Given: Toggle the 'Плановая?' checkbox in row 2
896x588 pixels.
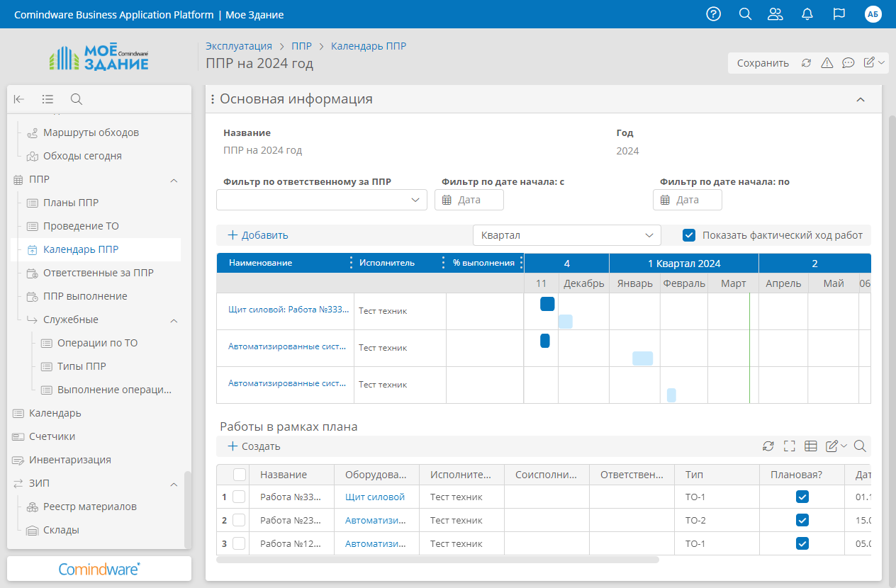Looking at the screenshot, I should click(802, 521).
